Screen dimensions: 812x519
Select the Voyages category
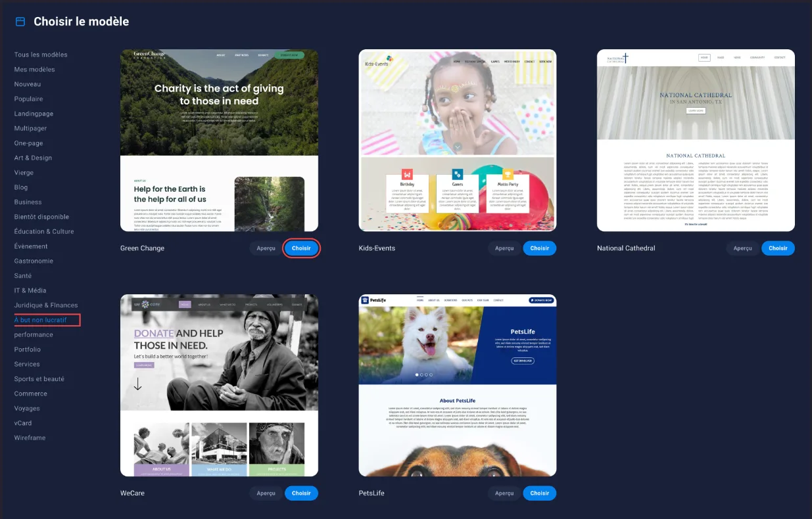pyautogui.click(x=27, y=409)
